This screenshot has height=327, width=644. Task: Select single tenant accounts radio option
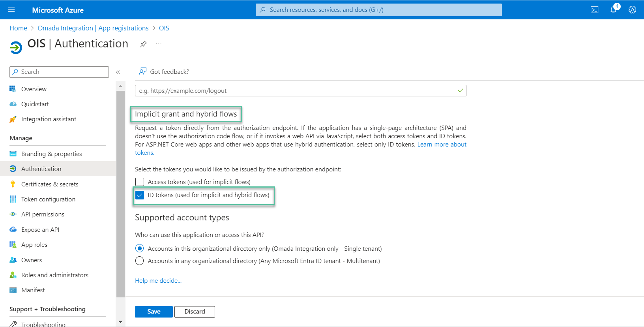pyautogui.click(x=140, y=248)
